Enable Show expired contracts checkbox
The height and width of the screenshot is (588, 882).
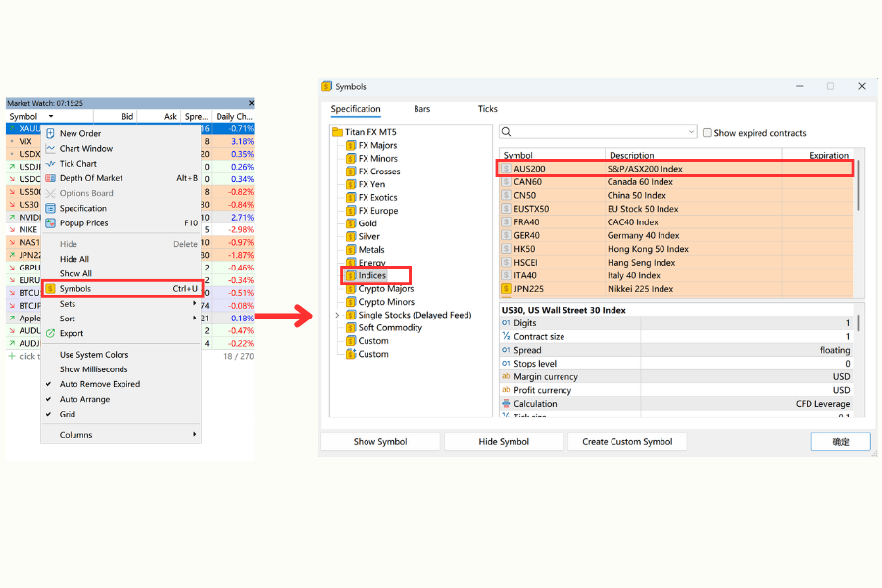(707, 133)
